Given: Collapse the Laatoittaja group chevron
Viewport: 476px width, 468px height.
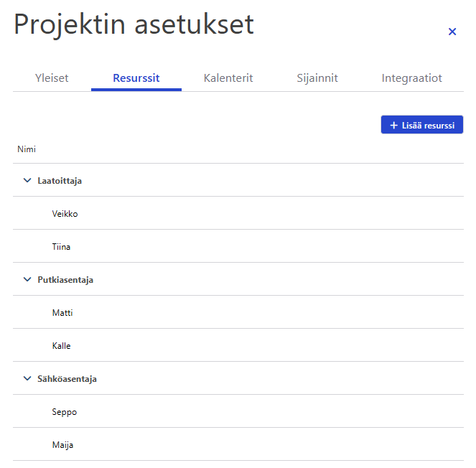Looking at the screenshot, I should 27,181.
